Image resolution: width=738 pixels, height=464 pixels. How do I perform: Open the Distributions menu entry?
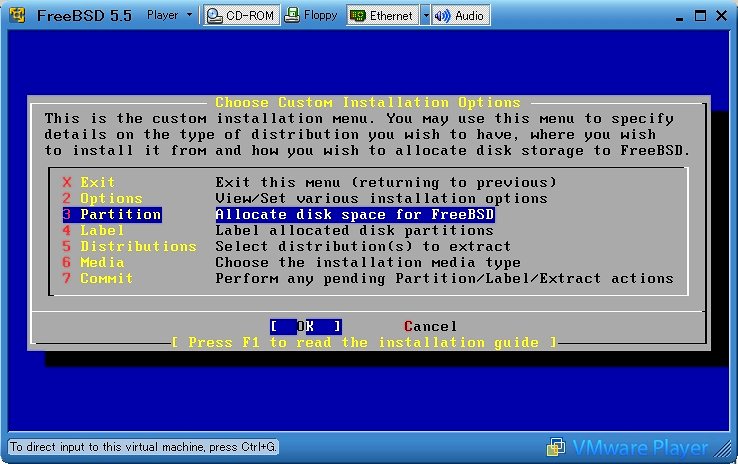click(138, 246)
